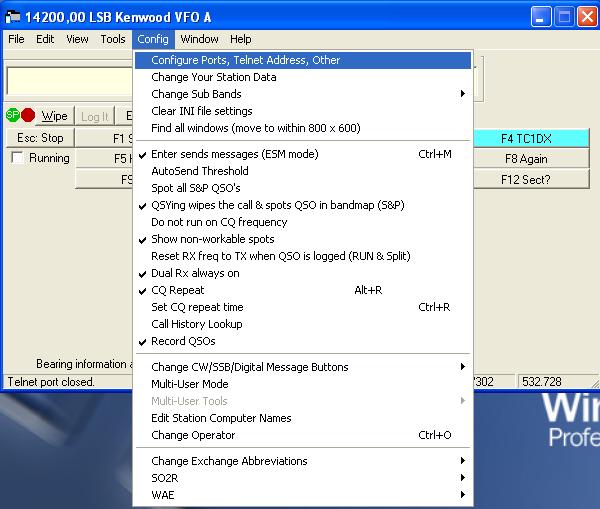Click the F8 Again button
This screenshot has height=509, width=600.
click(530, 159)
